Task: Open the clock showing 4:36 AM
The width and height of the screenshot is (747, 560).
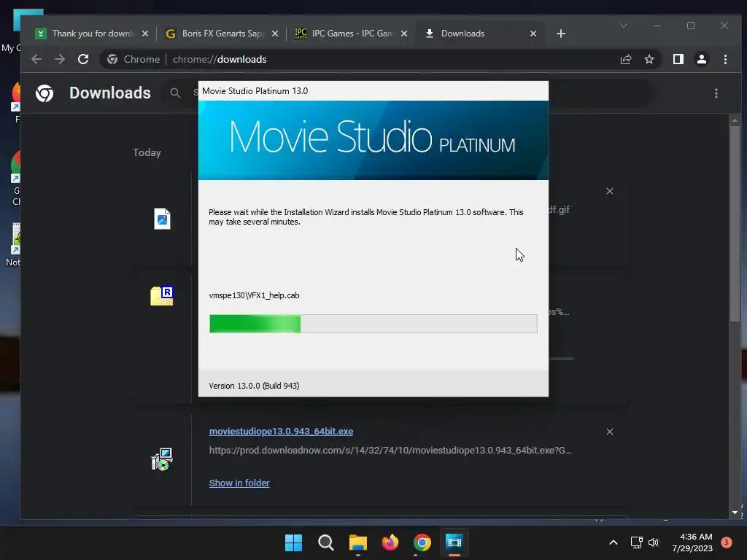Action: pos(692,542)
